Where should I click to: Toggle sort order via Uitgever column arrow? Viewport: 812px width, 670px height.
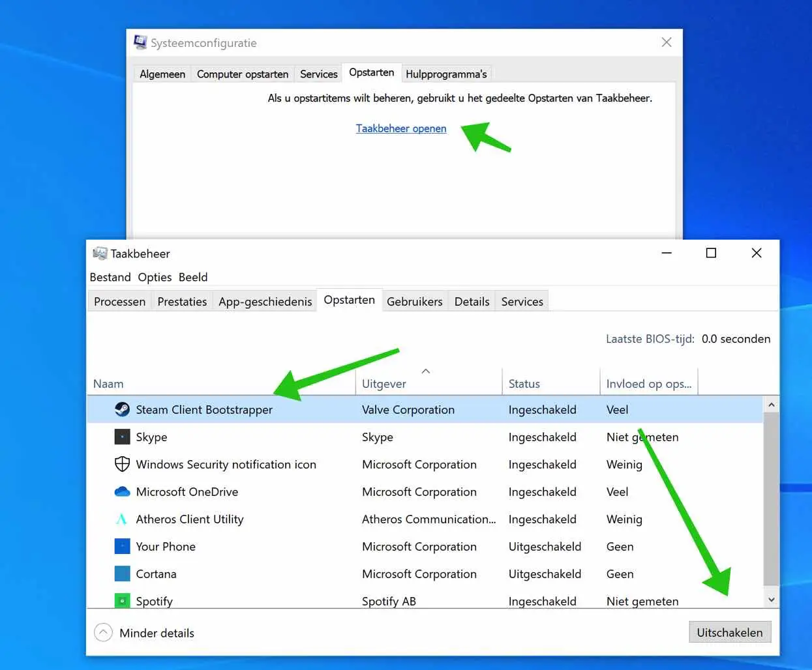tap(426, 371)
